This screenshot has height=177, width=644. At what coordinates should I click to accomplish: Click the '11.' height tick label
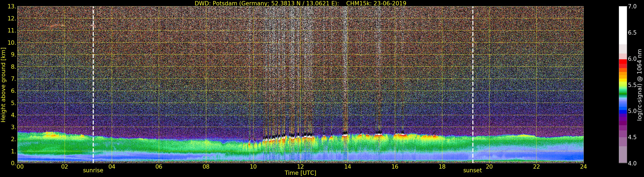click(12, 31)
